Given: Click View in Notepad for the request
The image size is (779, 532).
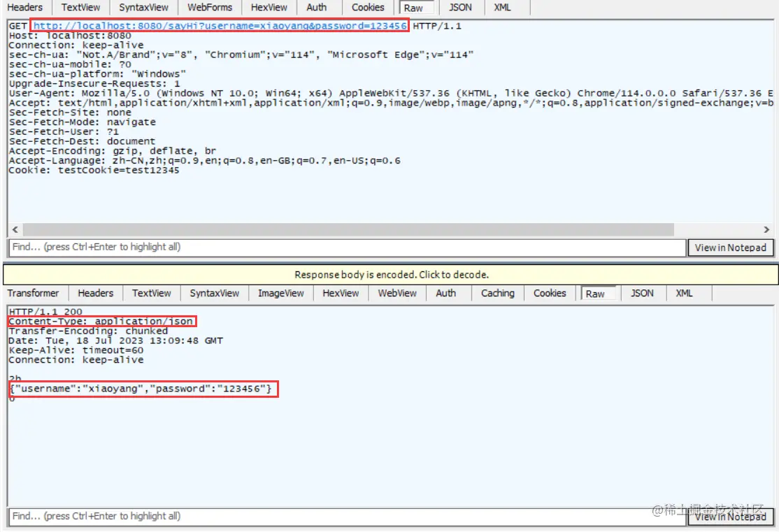Looking at the screenshot, I should [x=730, y=248].
